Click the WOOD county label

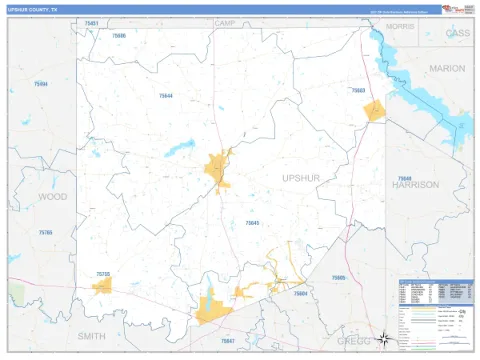53,197
